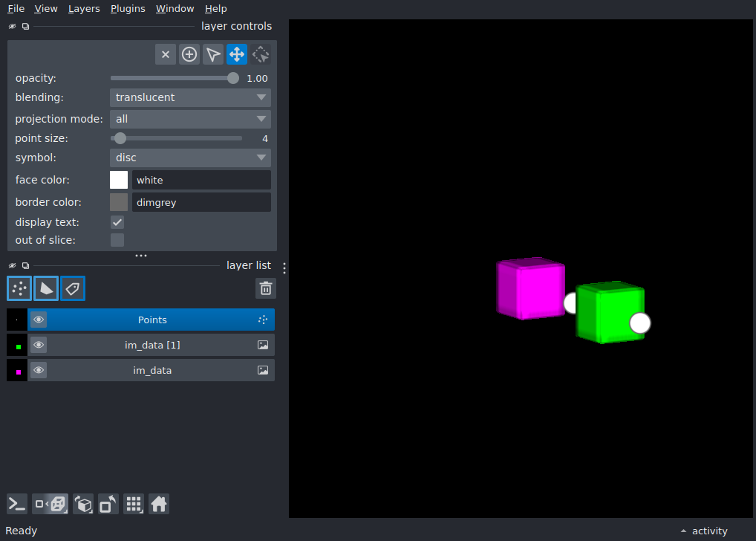Open the white face color swatch
The width and height of the screenshot is (756, 541).
coord(119,180)
